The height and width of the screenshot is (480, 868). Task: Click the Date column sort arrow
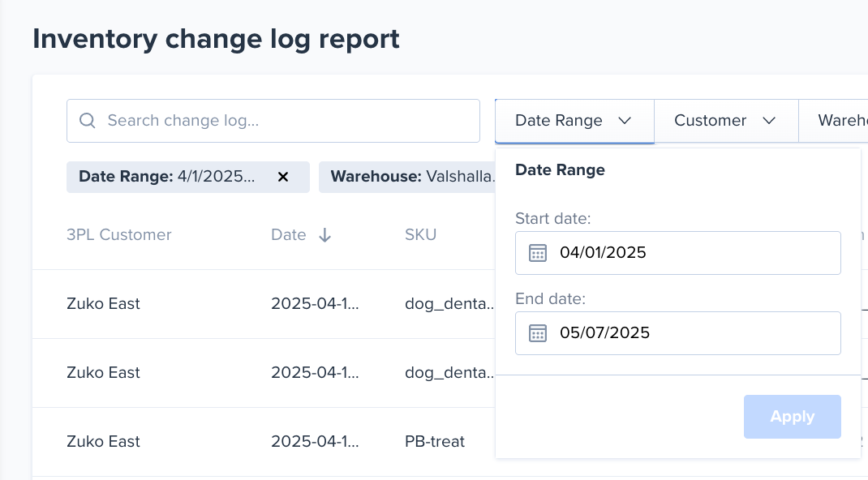point(324,235)
